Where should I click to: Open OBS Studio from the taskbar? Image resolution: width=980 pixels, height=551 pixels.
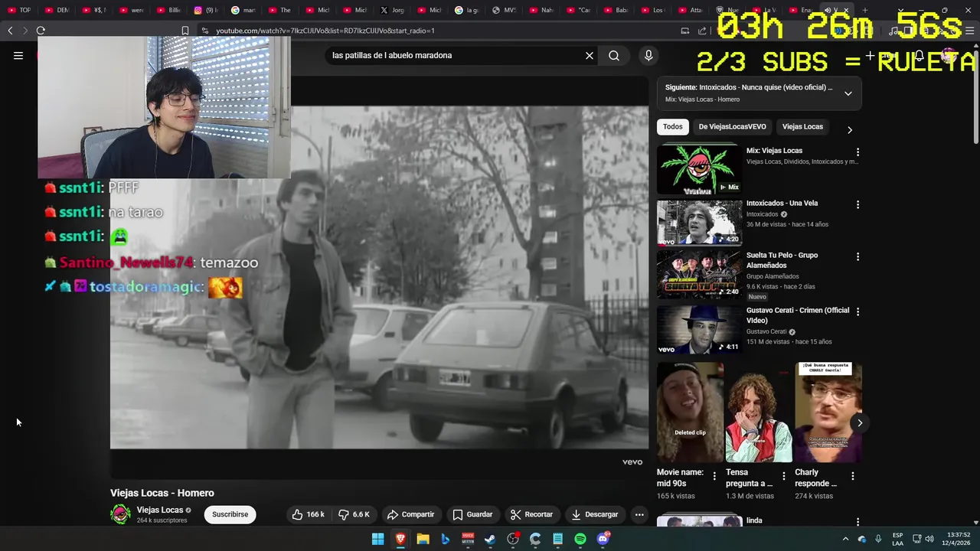click(x=513, y=540)
